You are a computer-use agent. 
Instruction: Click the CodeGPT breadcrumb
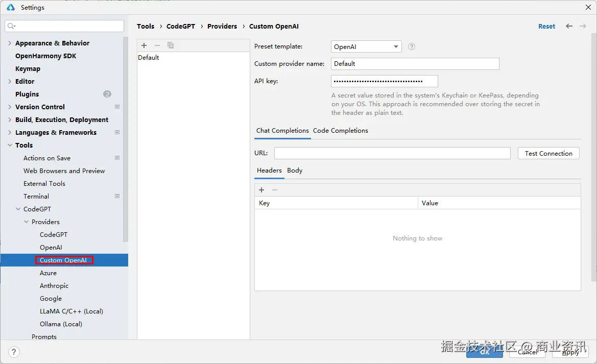(180, 26)
